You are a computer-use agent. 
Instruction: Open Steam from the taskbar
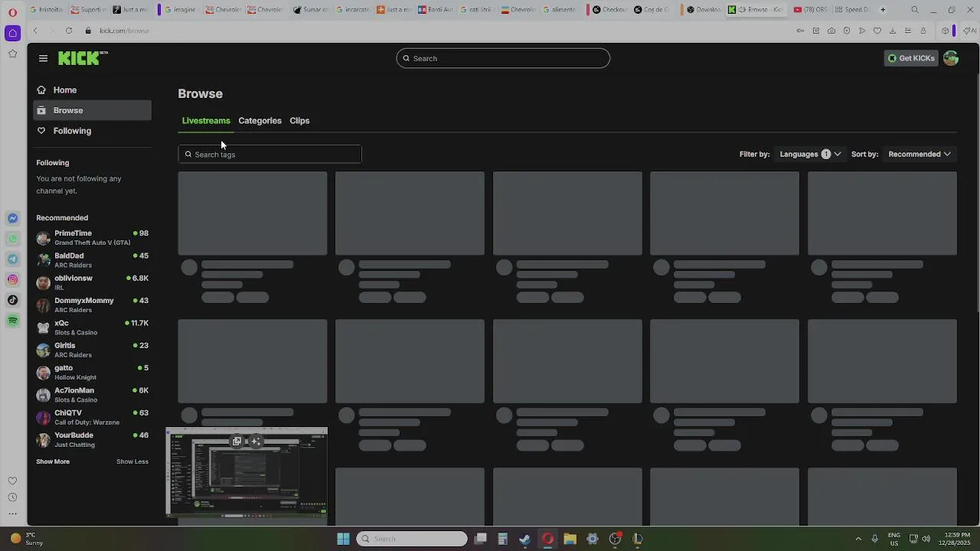click(x=524, y=539)
